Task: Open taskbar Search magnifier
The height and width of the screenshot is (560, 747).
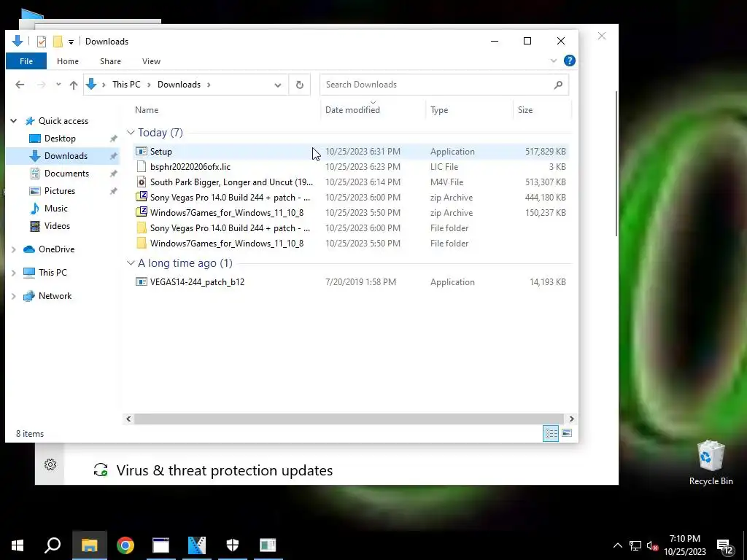Action: (x=53, y=545)
